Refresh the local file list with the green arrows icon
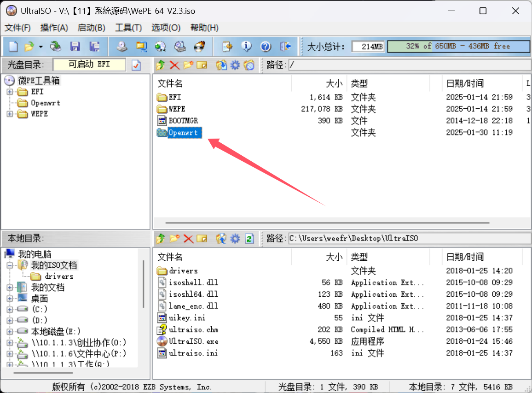 coord(249,239)
